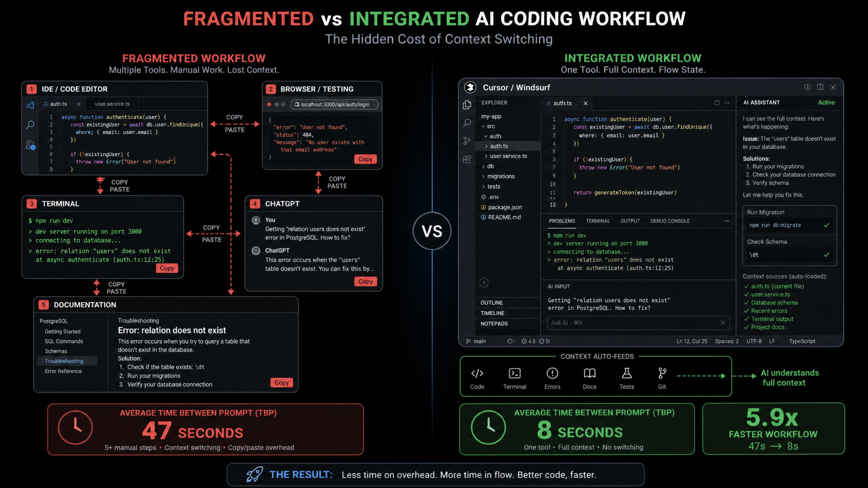Click Copy button in Browser / Testing panel
This screenshot has width=868, height=488.
point(365,159)
